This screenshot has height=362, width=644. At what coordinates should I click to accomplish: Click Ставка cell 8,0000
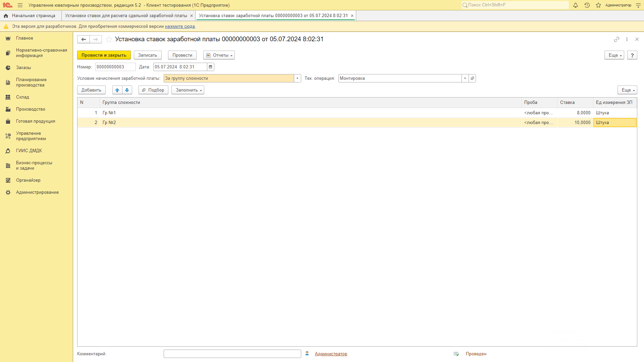pos(575,113)
